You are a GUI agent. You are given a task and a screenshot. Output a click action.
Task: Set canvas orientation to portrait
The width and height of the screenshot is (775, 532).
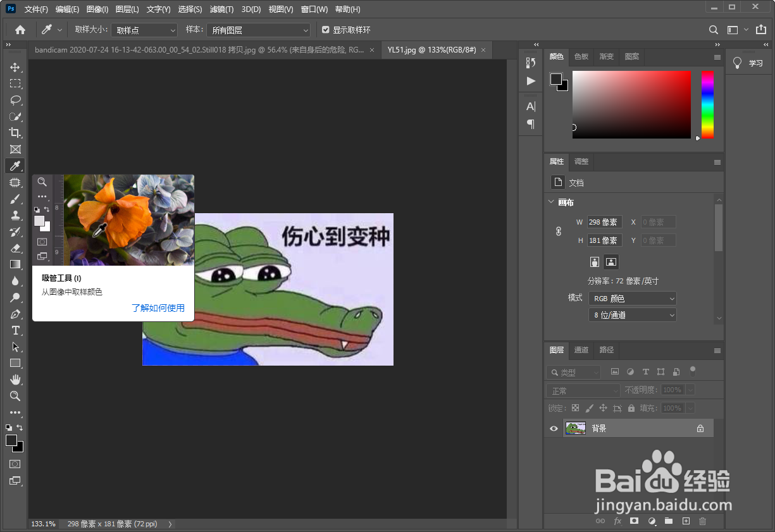(595, 261)
